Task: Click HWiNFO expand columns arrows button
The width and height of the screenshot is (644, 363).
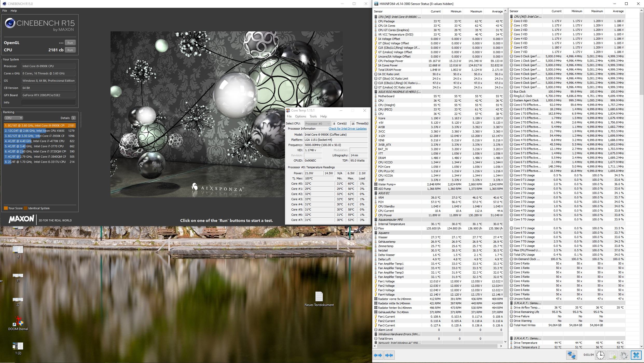Action: coord(378,355)
